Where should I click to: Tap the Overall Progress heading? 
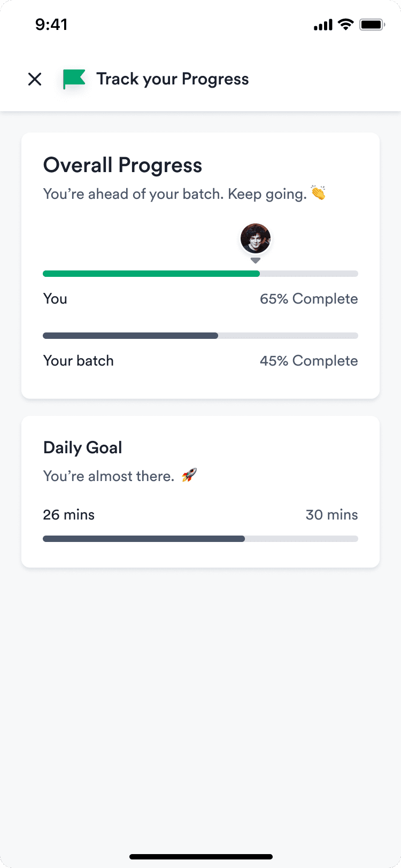[x=122, y=165]
